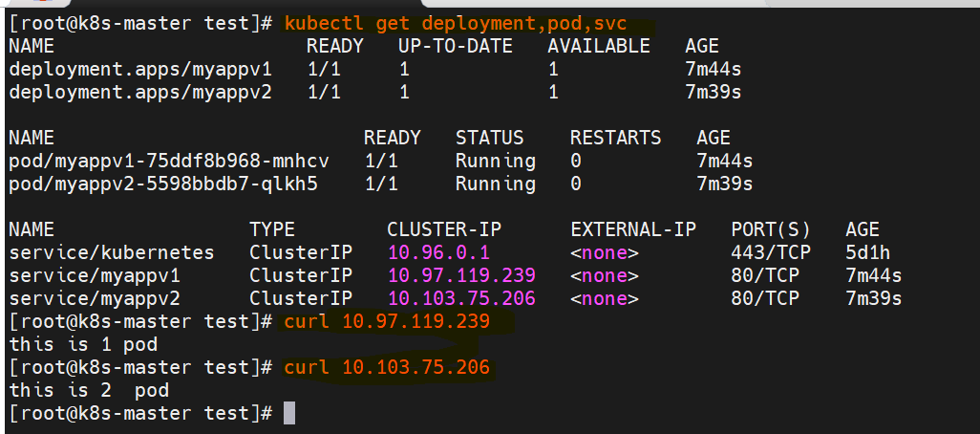Image resolution: width=980 pixels, height=434 pixels.
Task: Click the UP-TO-DATE column header
Action: [x=456, y=46]
